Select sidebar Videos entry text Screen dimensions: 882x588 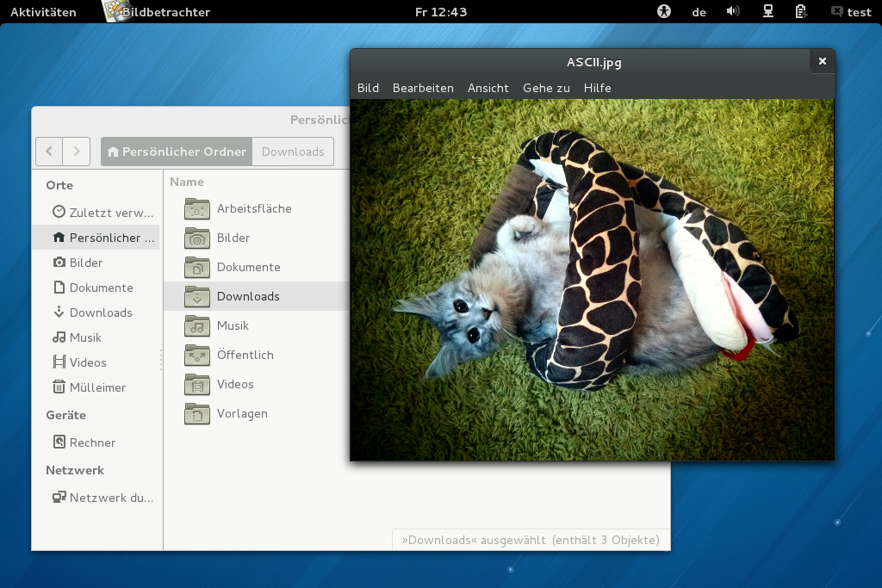click(88, 362)
